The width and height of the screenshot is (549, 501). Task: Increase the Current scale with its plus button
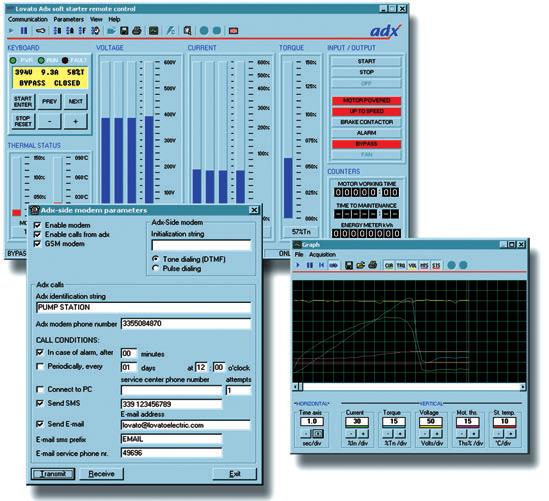[x=363, y=434]
